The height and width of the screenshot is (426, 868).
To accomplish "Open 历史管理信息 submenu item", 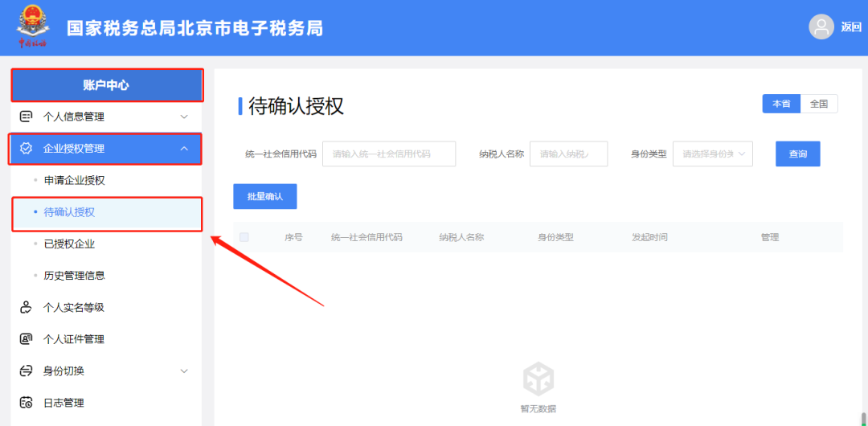I will tap(107, 276).
